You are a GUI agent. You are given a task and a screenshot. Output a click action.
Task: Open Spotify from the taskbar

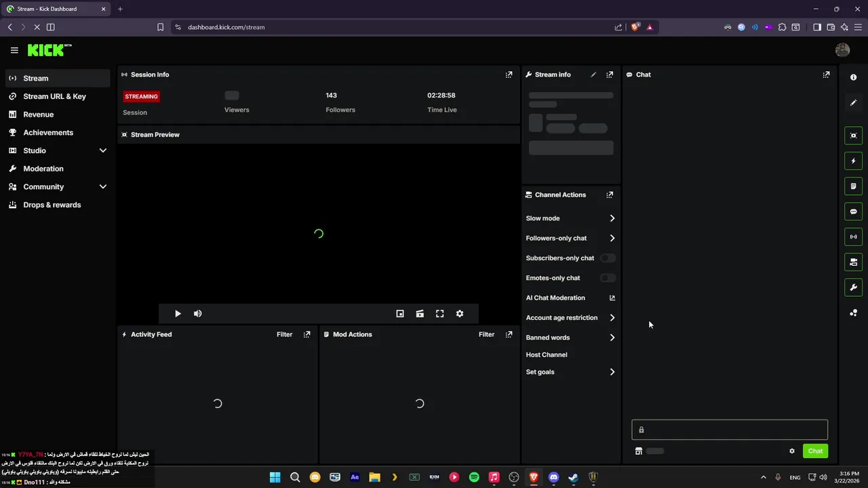tap(474, 477)
